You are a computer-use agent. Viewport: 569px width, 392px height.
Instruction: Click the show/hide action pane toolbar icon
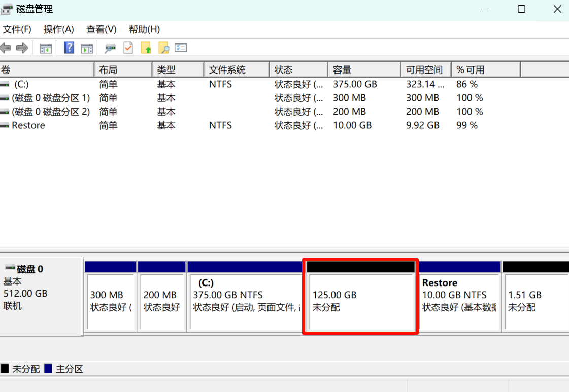(87, 48)
